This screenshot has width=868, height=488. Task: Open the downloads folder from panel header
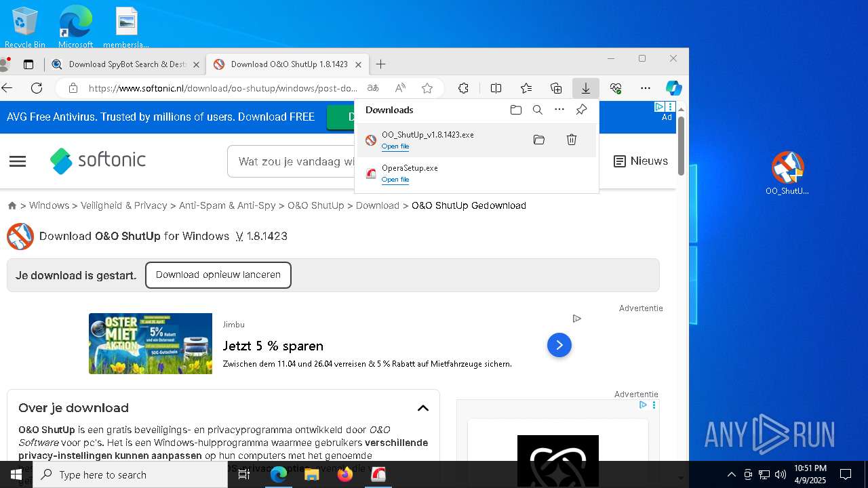click(x=516, y=110)
